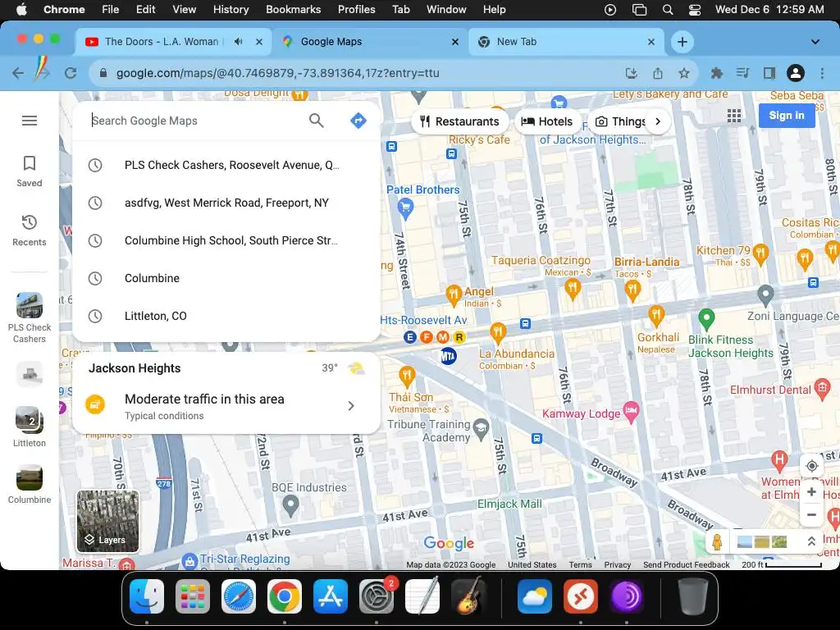Expand the imagery strip with double chevron

coord(811,541)
